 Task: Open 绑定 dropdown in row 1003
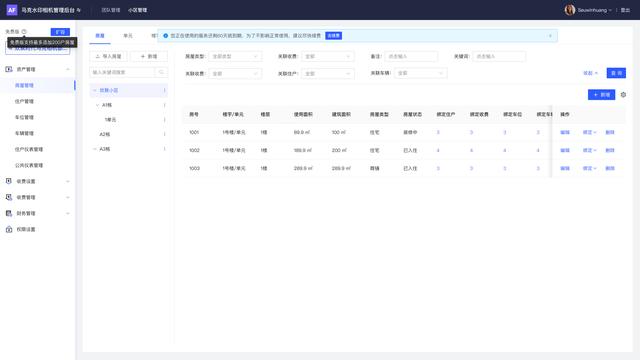click(589, 169)
